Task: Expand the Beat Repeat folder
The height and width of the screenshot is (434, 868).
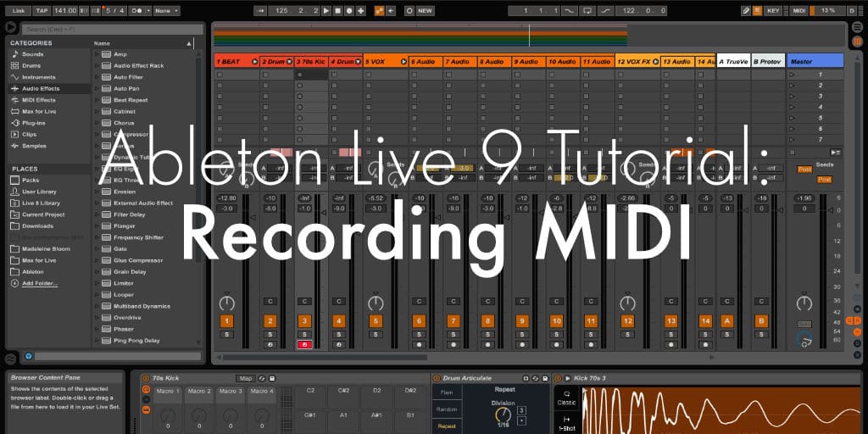Action: pyautogui.click(x=97, y=100)
